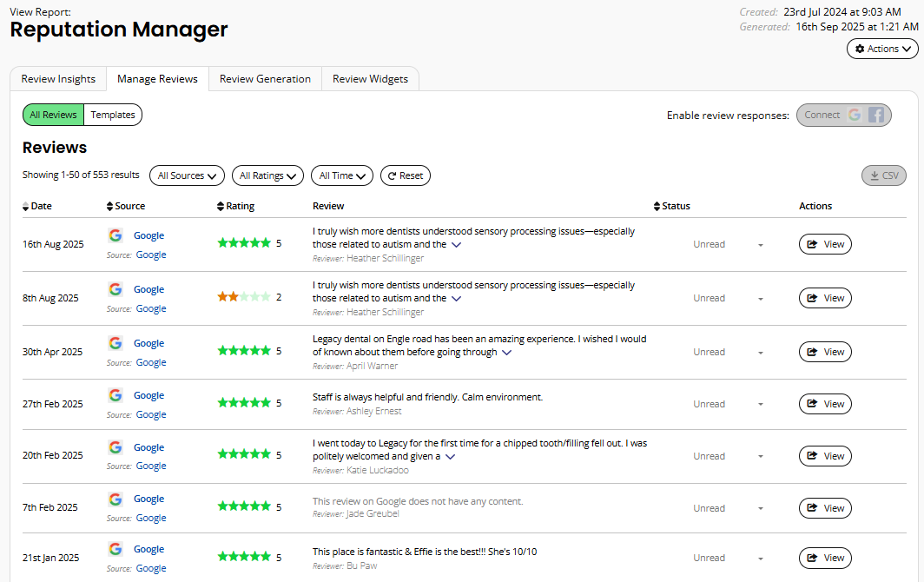
Task: Open Google link in 16th Aug 2025 row
Action: click(x=148, y=235)
